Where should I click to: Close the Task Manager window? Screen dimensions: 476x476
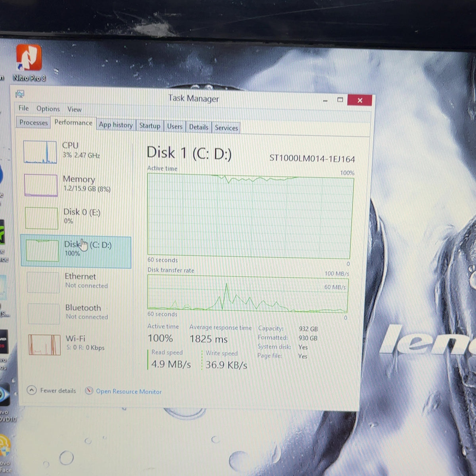[x=360, y=100]
